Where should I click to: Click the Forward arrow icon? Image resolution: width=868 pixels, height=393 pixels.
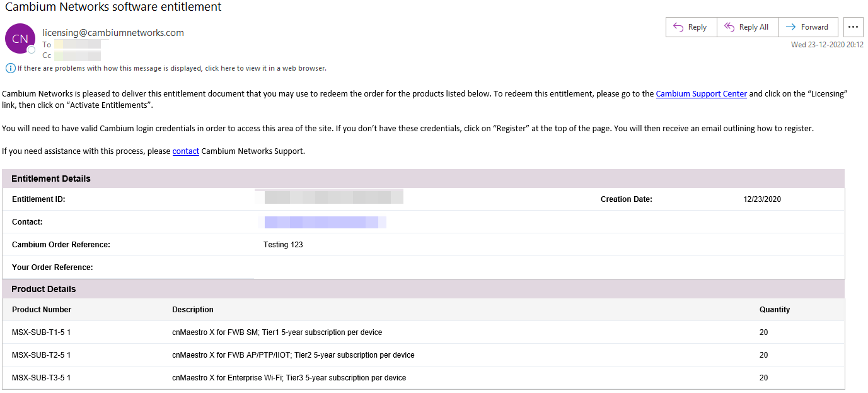(x=791, y=27)
